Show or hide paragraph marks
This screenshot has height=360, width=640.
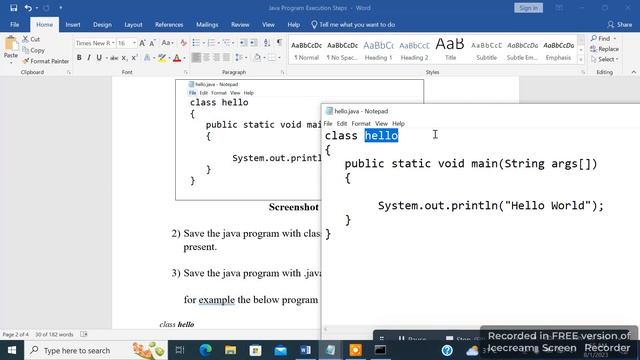click(280, 43)
